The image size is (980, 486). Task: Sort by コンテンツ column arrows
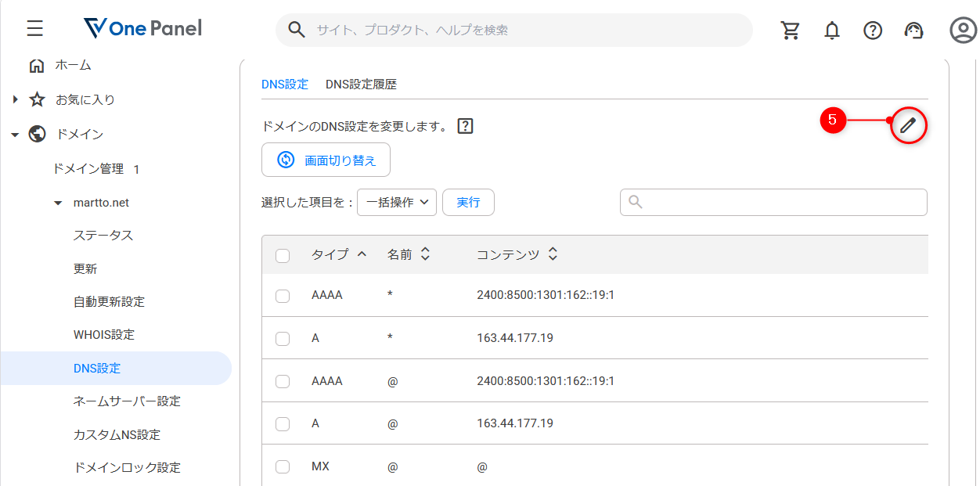click(552, 254)
